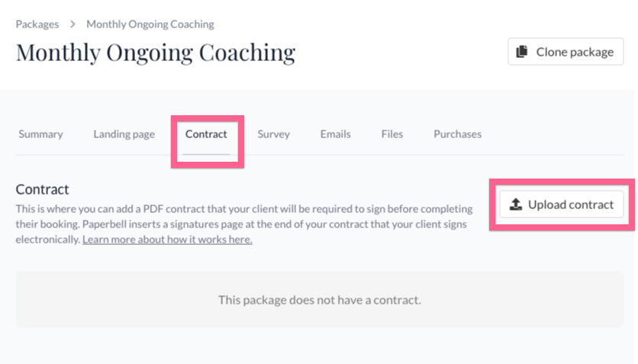This screenshot has width=638, height=364.
Task: Click the Contract section heading
Action: 42,189
